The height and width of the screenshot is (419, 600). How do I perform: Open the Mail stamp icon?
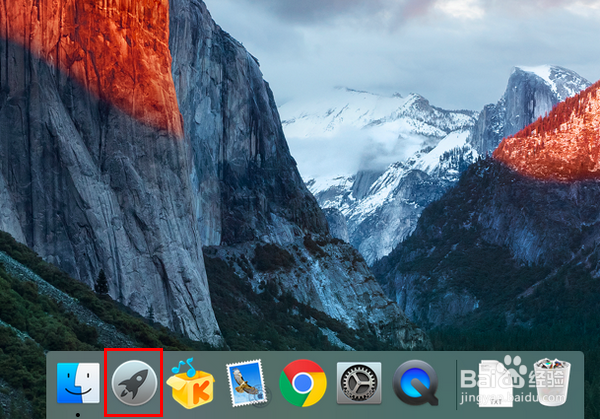coord(247,383)
